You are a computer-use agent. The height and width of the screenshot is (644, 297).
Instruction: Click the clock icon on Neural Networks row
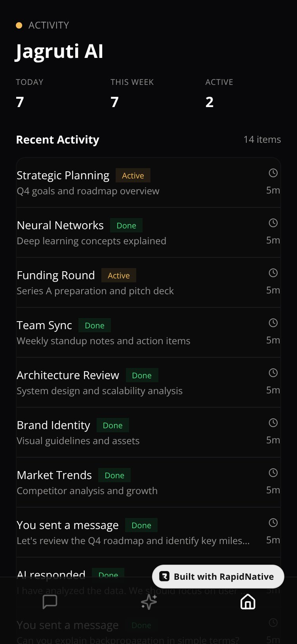273,223
